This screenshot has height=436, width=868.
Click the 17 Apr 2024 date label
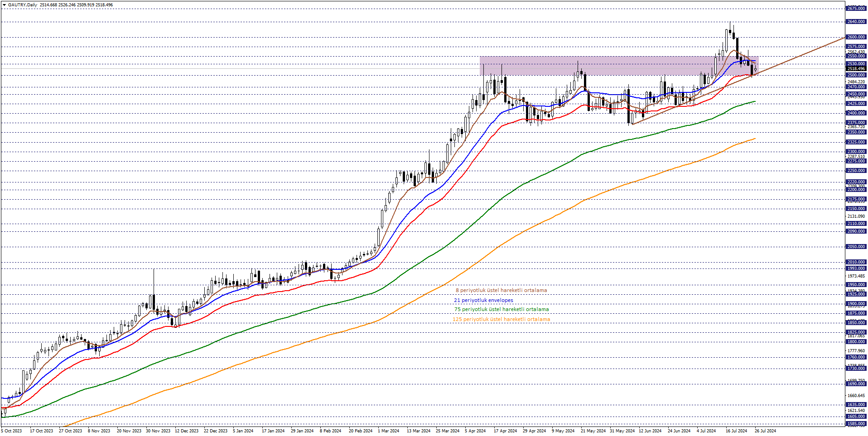pos(505,431)
